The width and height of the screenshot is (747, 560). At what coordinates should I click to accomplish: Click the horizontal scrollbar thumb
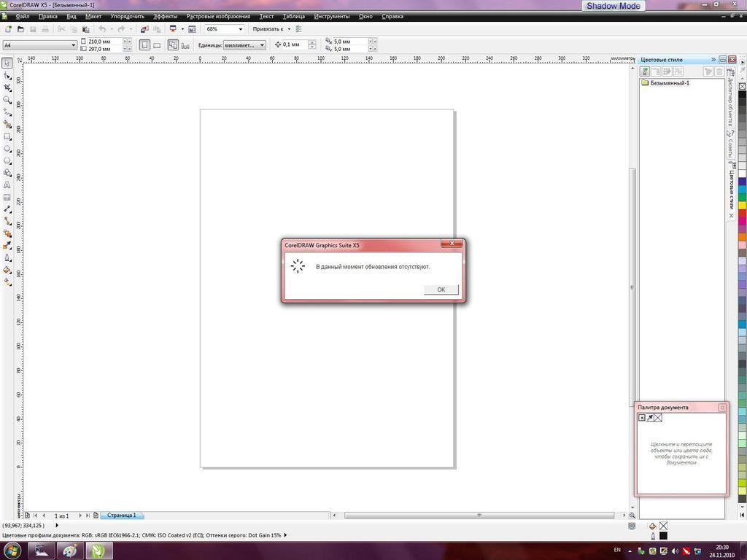pyautogui.click(x=479, y=516)
